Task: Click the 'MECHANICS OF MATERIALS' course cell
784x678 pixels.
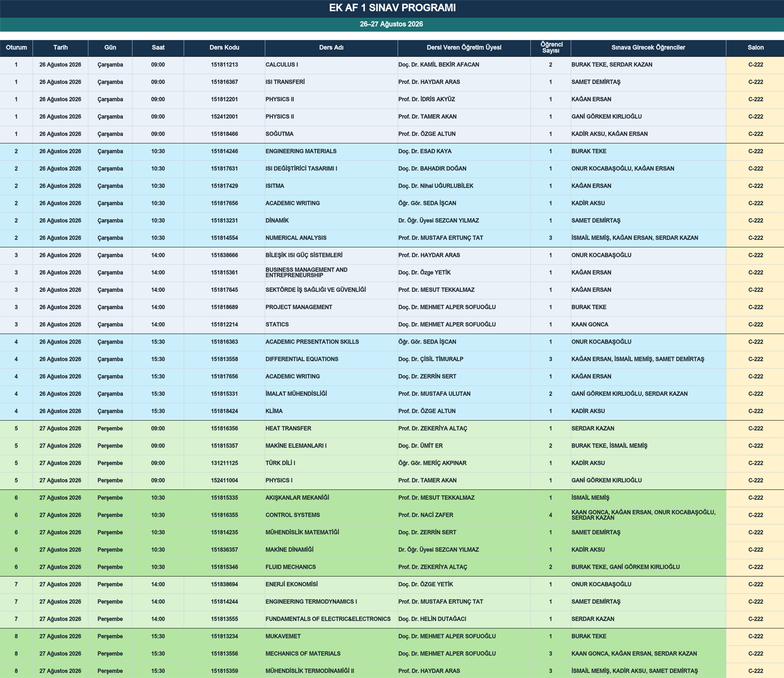Action: click(x=331, y=654)
